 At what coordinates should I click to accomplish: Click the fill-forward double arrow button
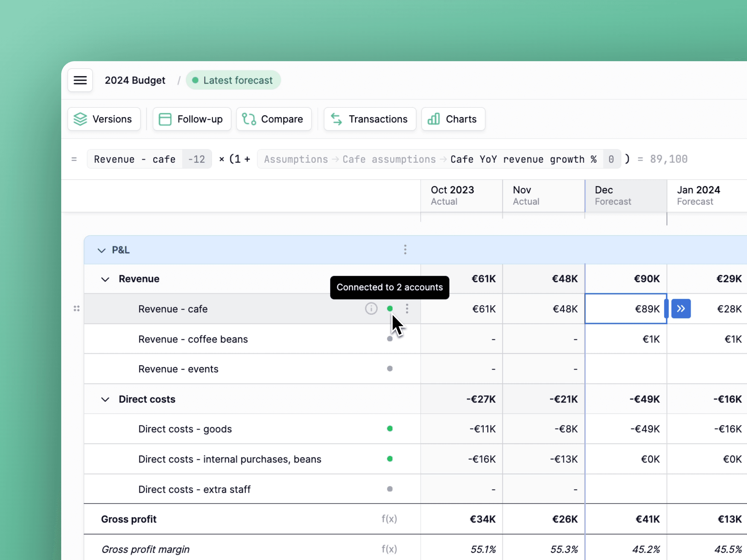[x=681, y=309]
